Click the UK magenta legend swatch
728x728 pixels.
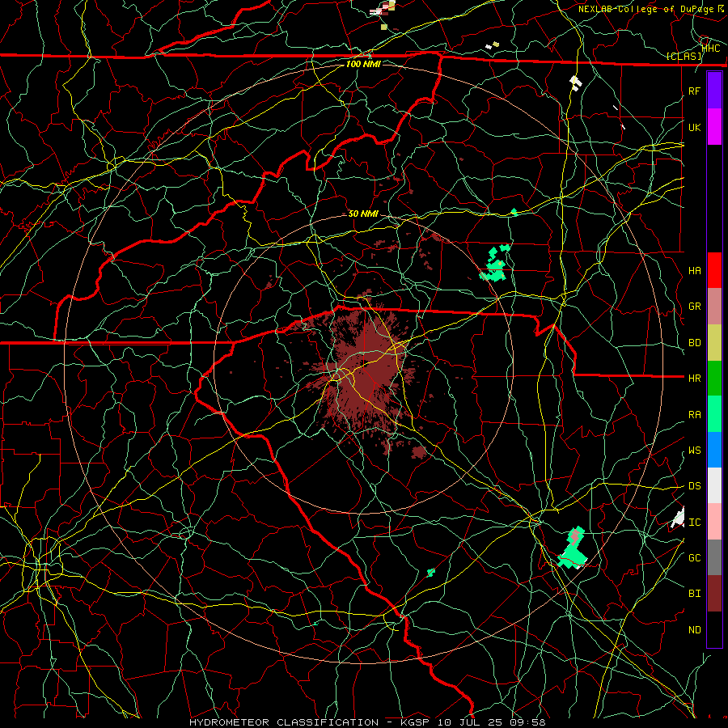click(714, 127)
